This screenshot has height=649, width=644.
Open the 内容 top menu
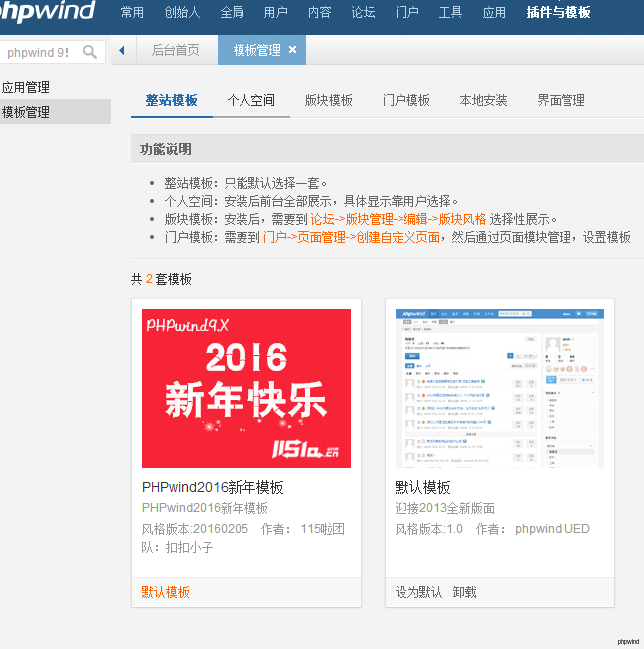pos(320,12)
